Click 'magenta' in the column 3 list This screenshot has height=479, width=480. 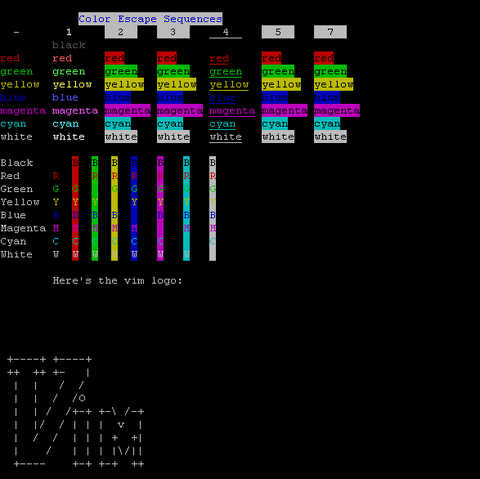[x=180, y=110]
